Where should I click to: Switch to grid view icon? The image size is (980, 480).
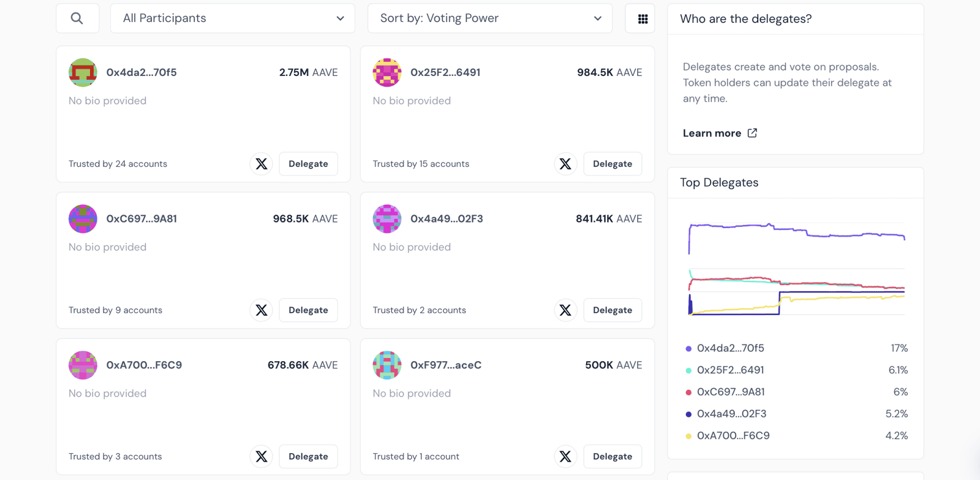coord(643,19)
